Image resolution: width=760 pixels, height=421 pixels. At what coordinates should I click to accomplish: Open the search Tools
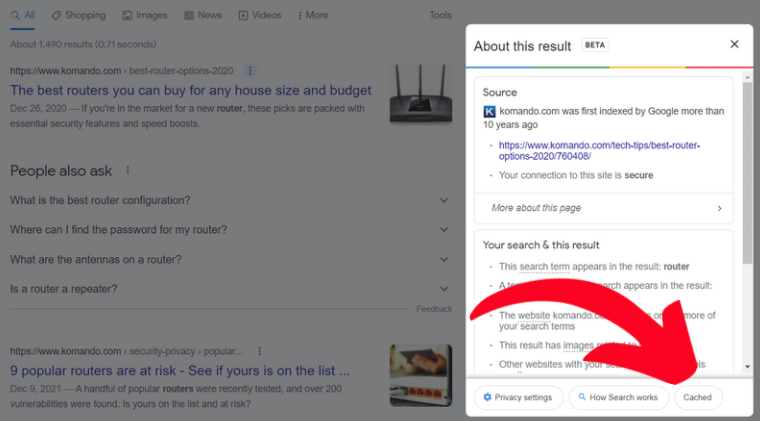[x=440, y=16]
